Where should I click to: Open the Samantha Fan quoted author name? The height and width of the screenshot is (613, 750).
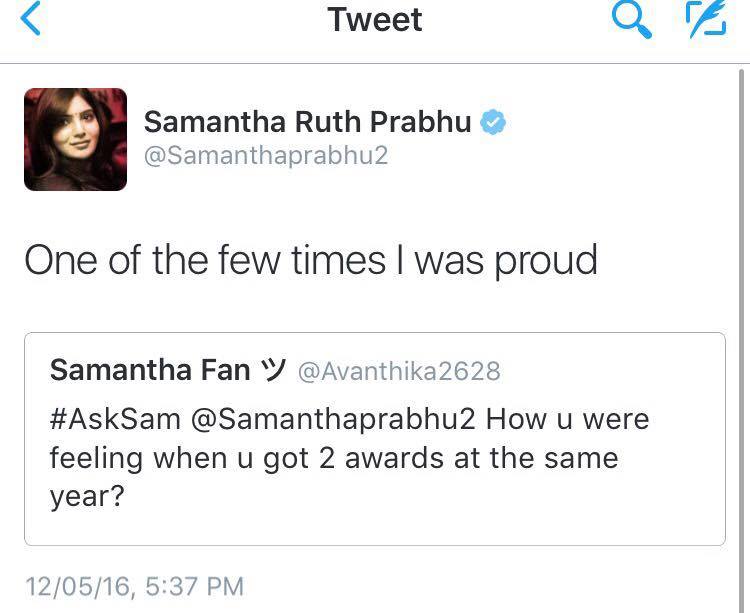(x=150, y=370)
